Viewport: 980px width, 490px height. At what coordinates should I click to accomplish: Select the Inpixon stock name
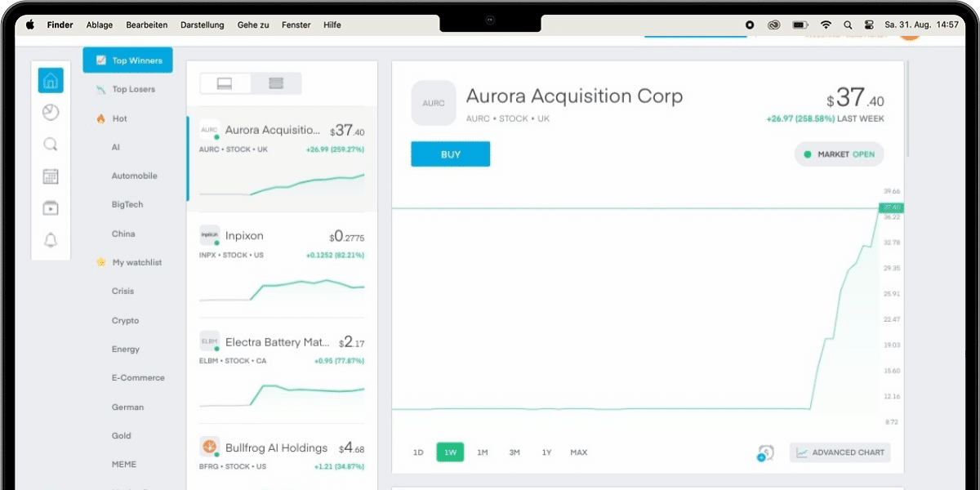pyautogui.click(x=244, y=235)
